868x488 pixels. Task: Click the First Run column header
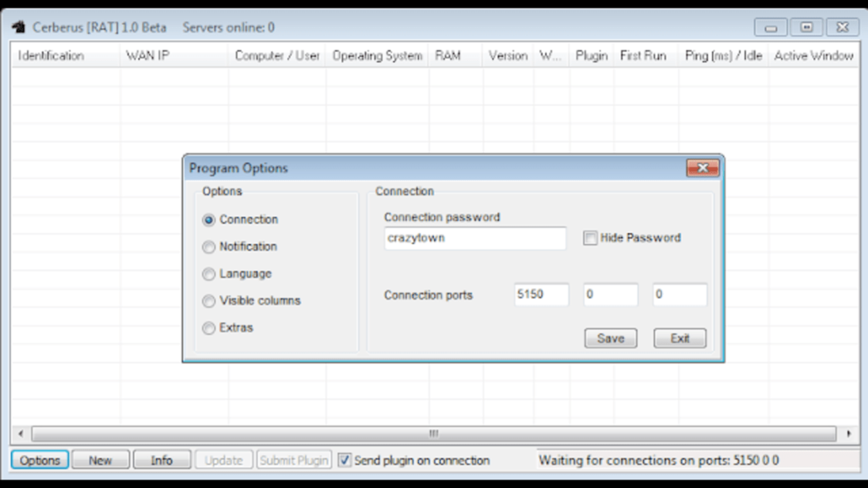pyautogui.click(x=645, y=56)
